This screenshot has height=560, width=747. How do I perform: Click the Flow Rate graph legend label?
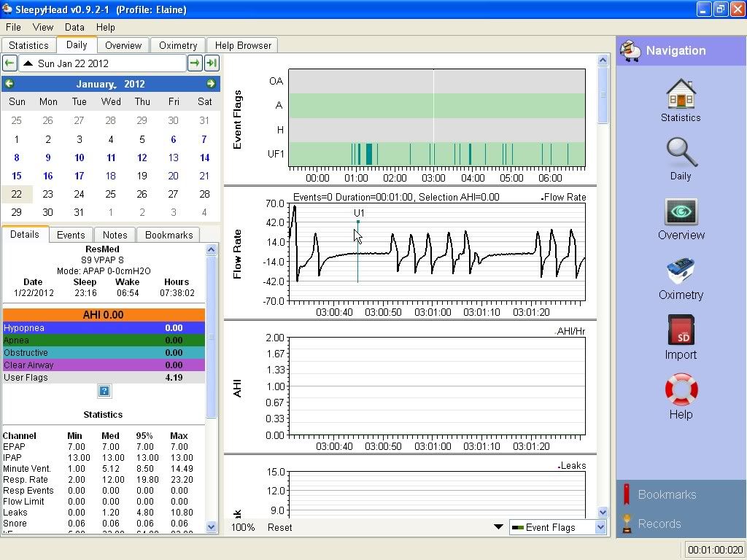(x=564, y=197)
